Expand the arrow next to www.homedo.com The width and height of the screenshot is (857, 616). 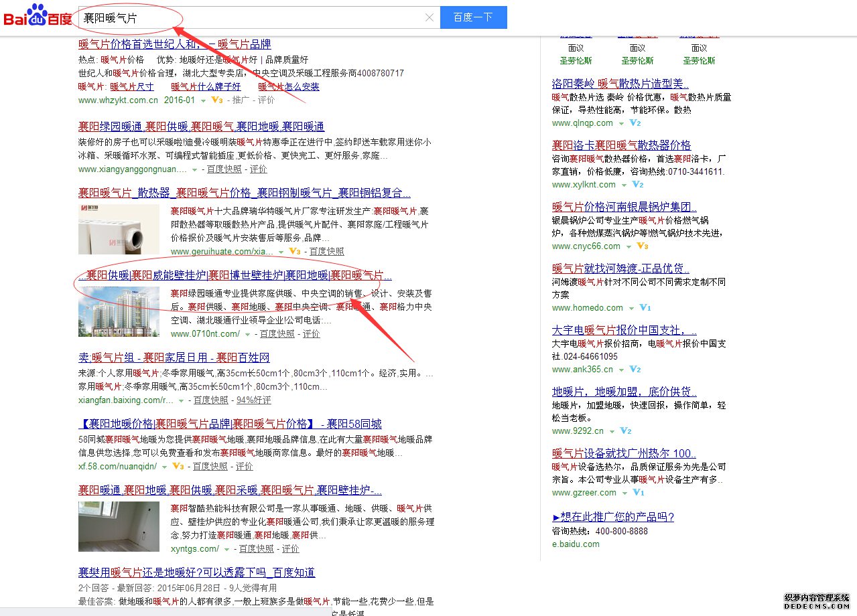pos(631,309)
